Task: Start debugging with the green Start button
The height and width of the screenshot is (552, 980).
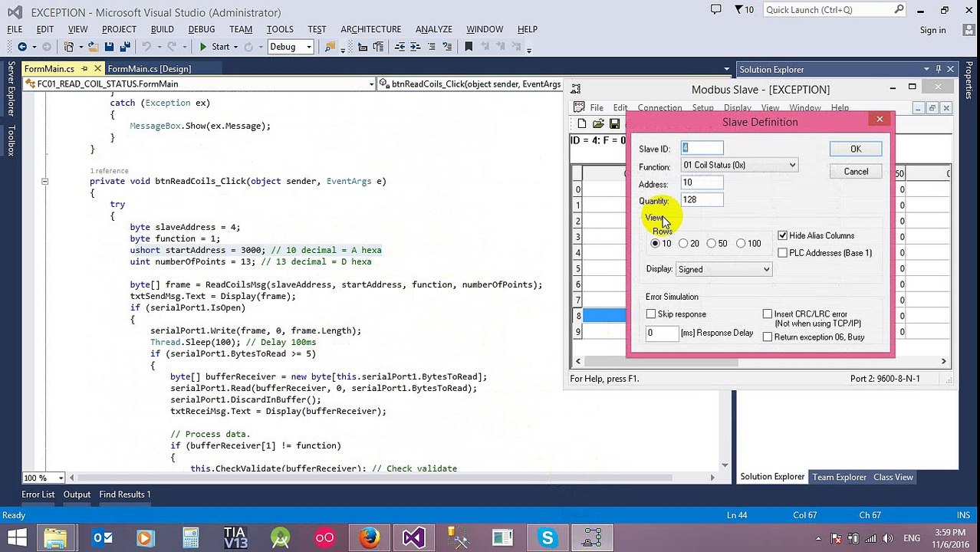Action: 214,47
